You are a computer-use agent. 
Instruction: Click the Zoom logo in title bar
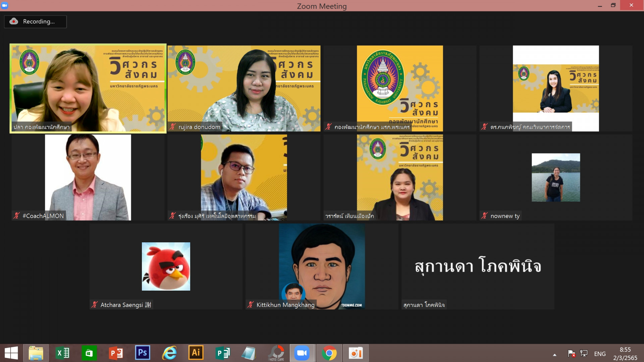(x=4, y=5)
